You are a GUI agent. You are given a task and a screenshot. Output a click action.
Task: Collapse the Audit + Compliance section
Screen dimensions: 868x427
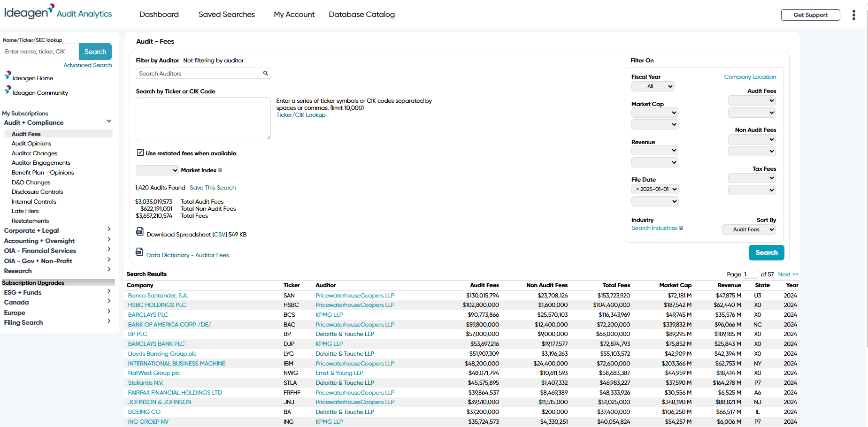click(109, 122)
